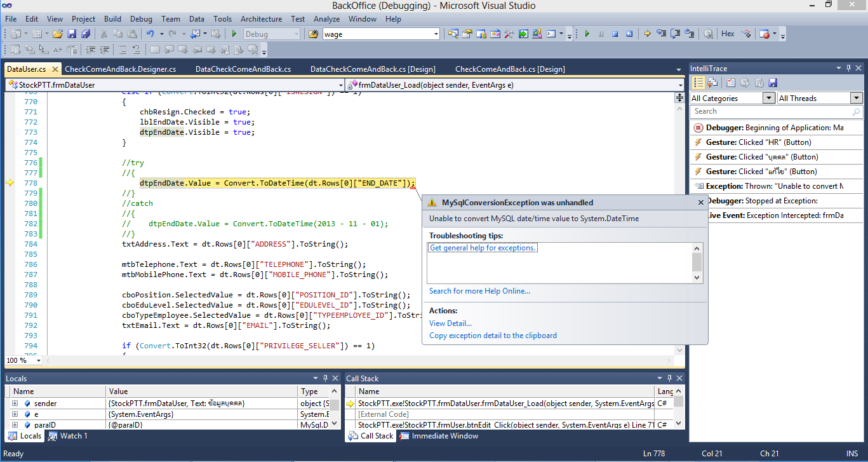
Task: Open the Debug menu
Action: coord(141,19)
